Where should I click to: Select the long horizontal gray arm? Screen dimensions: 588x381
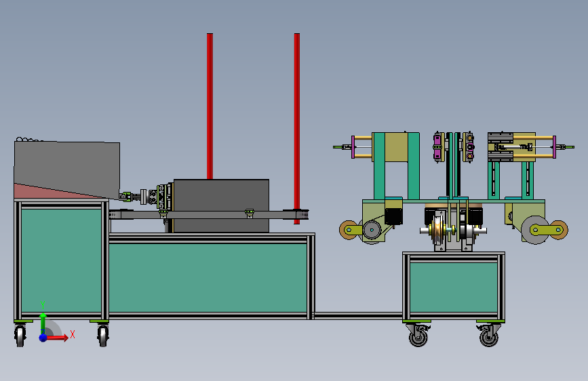point(208,215)
